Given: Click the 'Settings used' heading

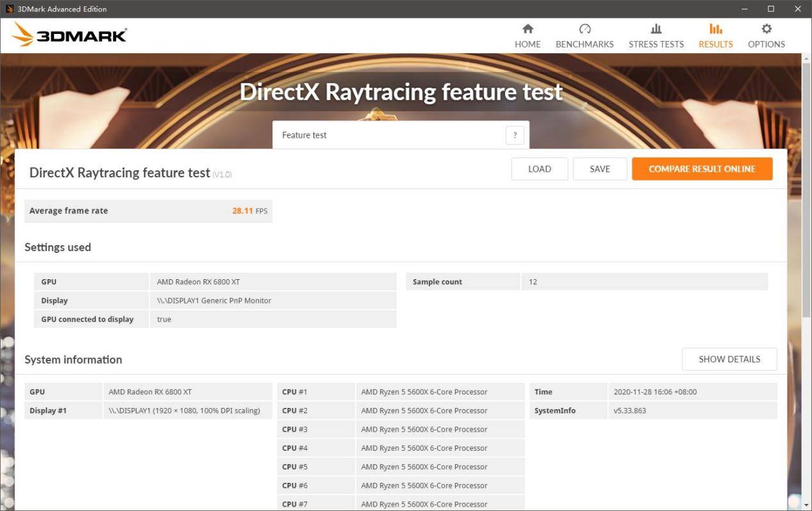Looking at the screenshot, I should (58, 247).
